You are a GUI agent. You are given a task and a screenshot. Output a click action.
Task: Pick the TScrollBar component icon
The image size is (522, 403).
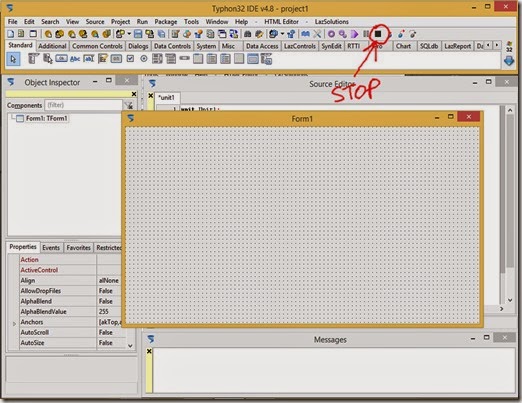[184, 58]
